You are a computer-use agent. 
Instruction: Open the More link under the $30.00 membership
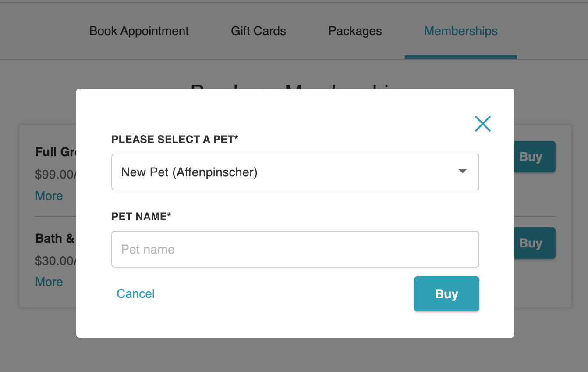[x=49, y=282]
